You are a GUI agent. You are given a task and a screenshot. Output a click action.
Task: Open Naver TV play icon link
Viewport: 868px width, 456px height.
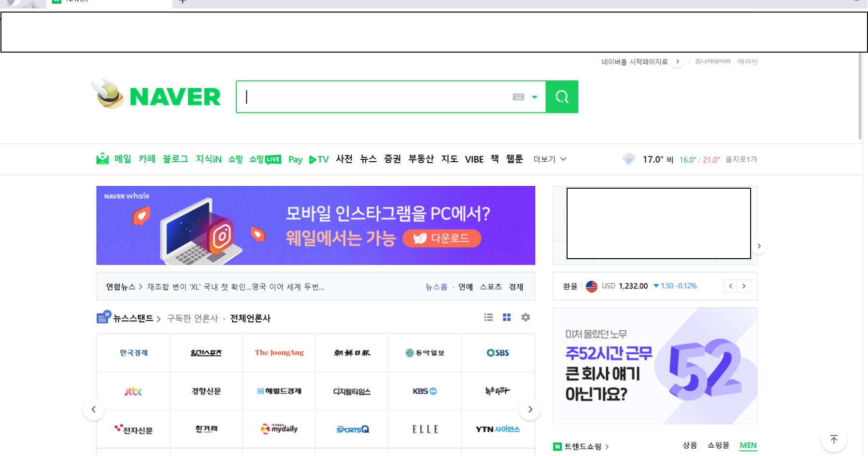click(319, 159)
